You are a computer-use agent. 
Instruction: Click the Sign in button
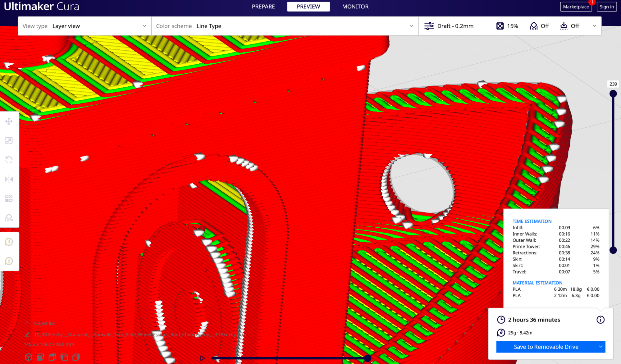606,7
